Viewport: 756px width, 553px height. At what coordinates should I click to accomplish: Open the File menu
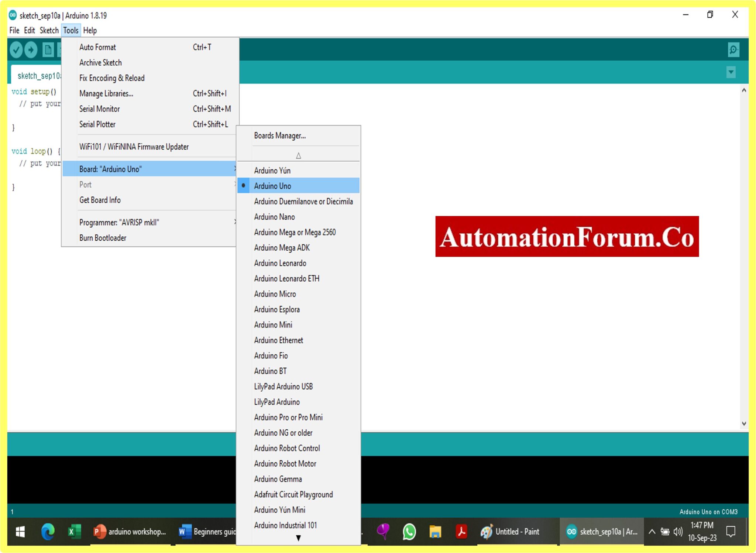[x=14, y=30]
